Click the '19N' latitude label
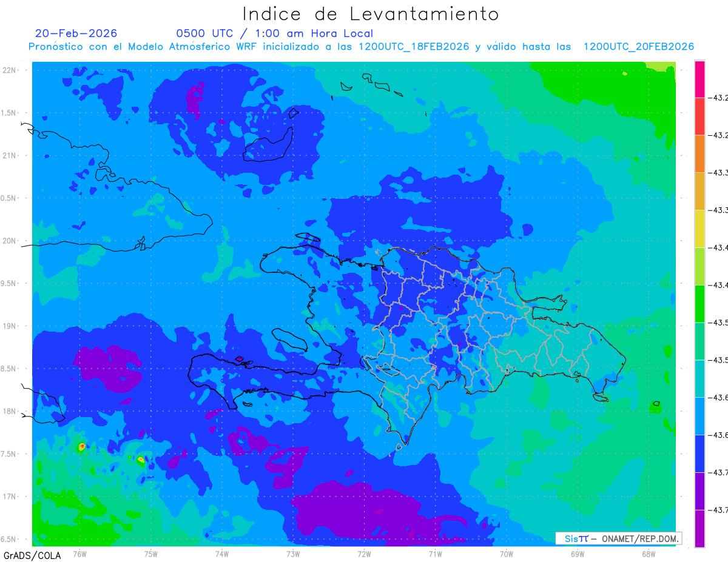Screen dimensions: 728x562 click(9, 326)
